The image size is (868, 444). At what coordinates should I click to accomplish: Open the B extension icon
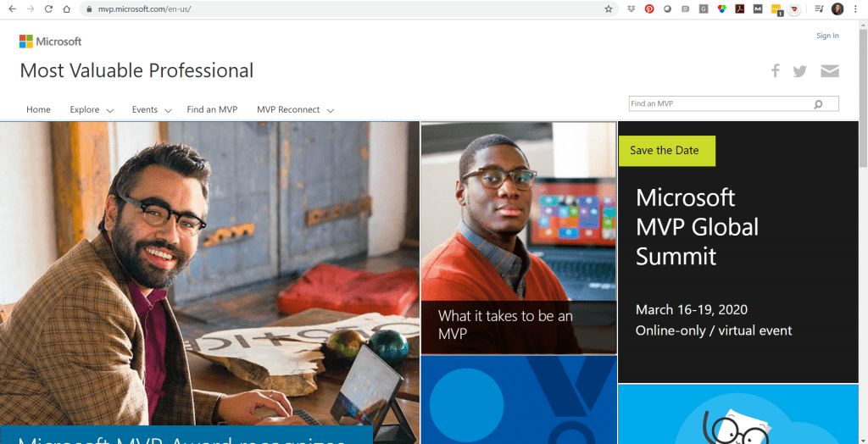click(685, 8)
